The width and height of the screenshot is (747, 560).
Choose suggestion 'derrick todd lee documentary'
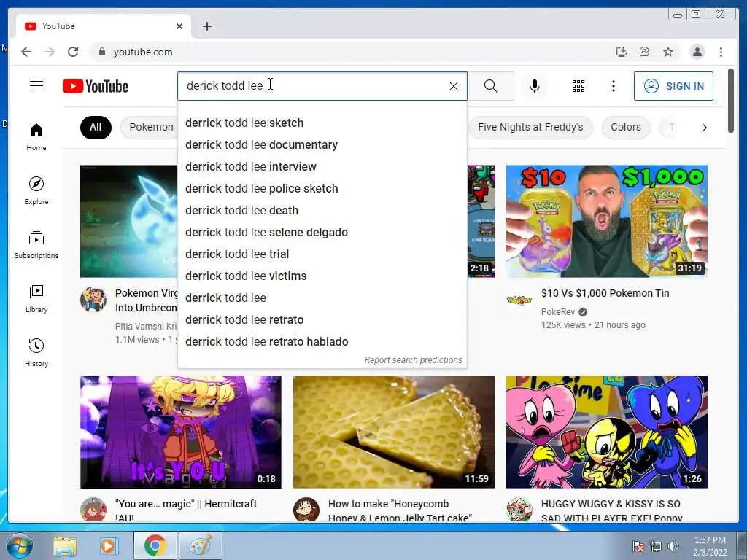tap(322, 145)
